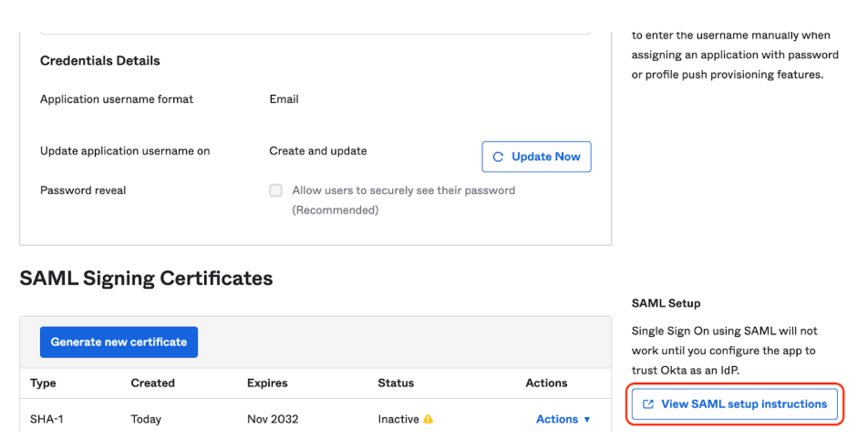
Task: Click the yellow warning icon beside Inactive
Action: pos(428,420)
